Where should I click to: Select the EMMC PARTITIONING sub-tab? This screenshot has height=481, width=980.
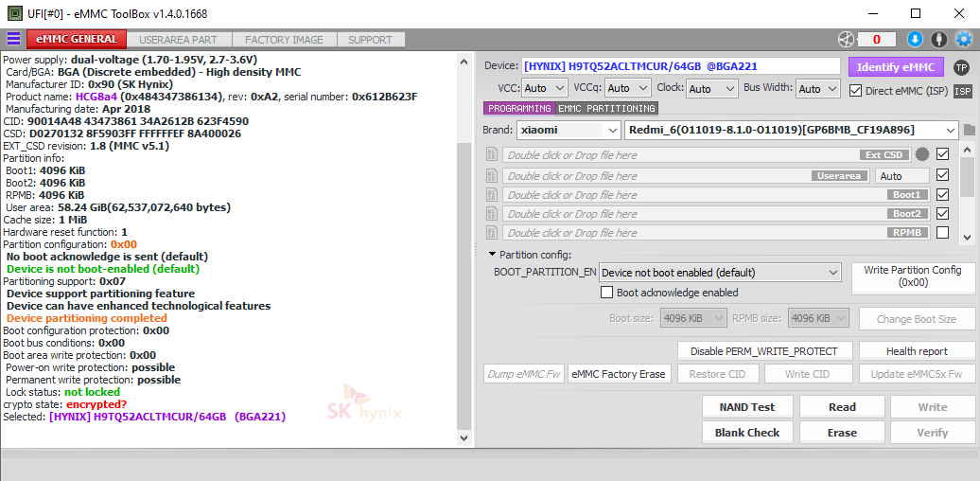coord(606,108)
